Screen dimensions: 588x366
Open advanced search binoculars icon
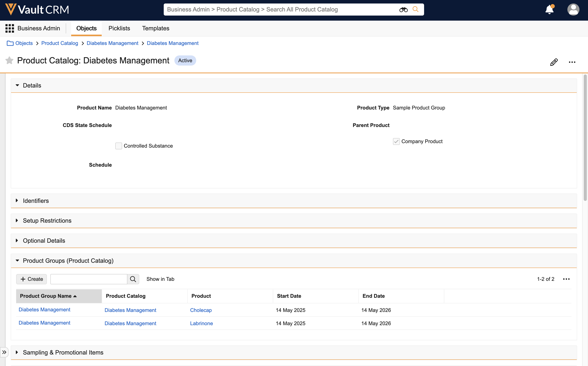403,10
